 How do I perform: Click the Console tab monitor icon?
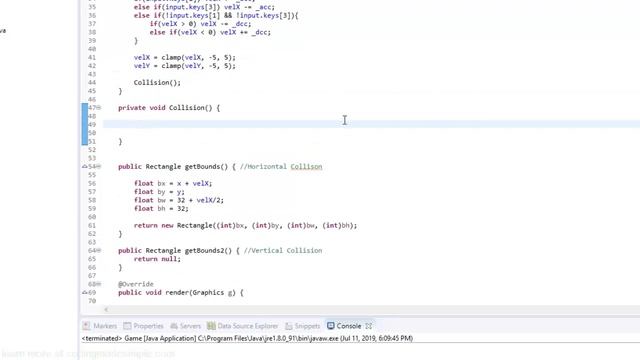coord(331,326)
